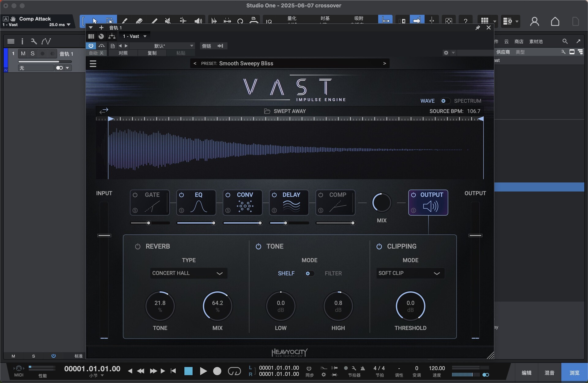Image resolution: width=588 pixels, height=383 pixels.
Task: Open the track info i icon
Action: (22, 41)
